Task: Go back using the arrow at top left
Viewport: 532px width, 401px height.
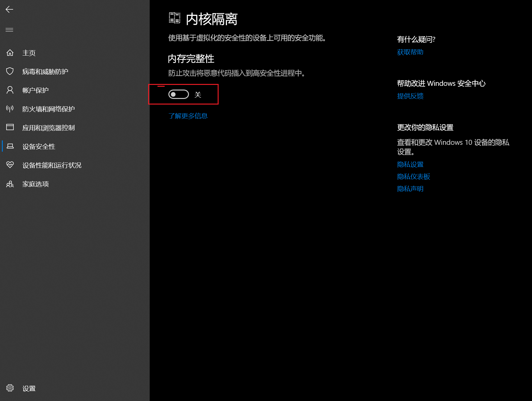Action: [9, 9]
